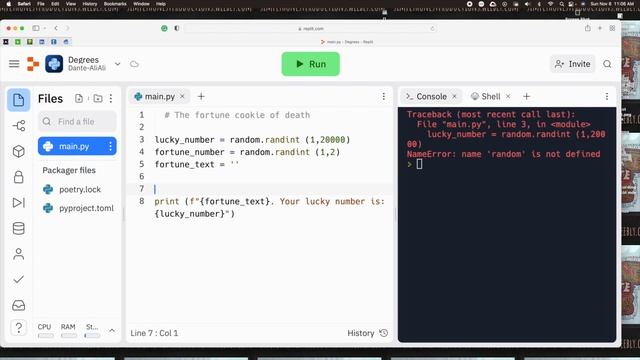Reload the page in Safari
The height and width of the screenshot is (360, 640).
[x=432, y=29]
